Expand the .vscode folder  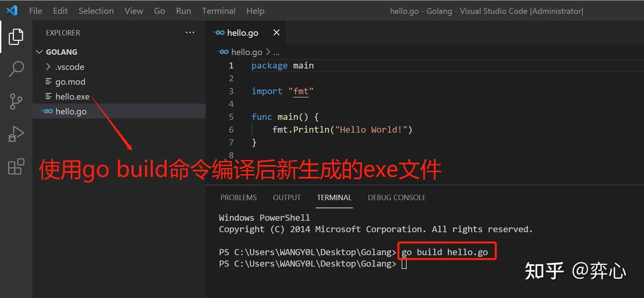point(49,67)
